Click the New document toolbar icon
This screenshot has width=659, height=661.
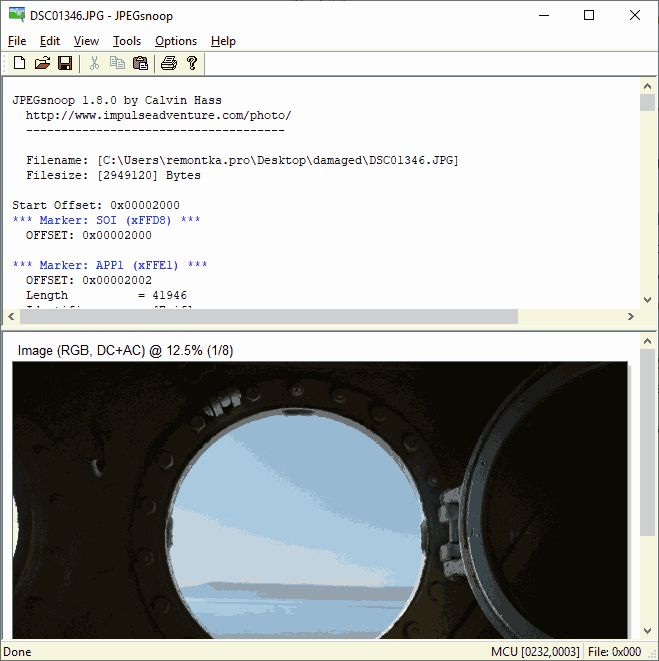(x=19, y=64)
